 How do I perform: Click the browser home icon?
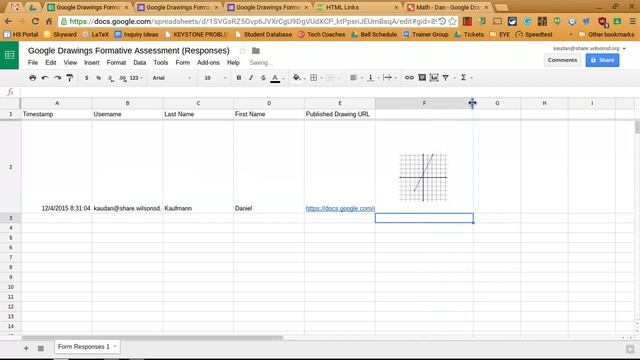coord(49,21)
